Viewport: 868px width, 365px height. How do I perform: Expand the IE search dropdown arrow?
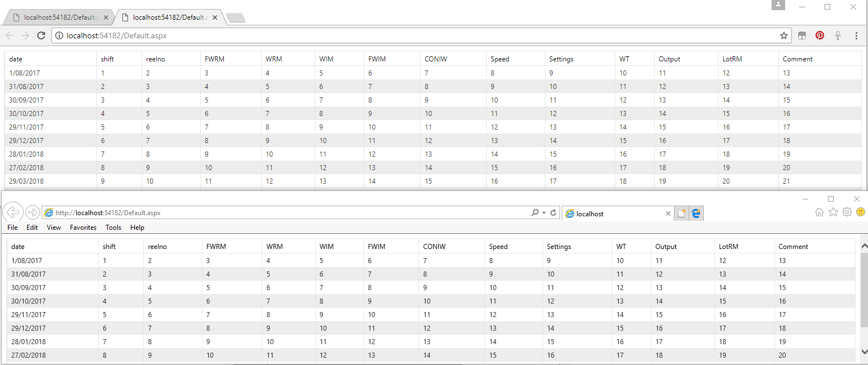point(544,213)
